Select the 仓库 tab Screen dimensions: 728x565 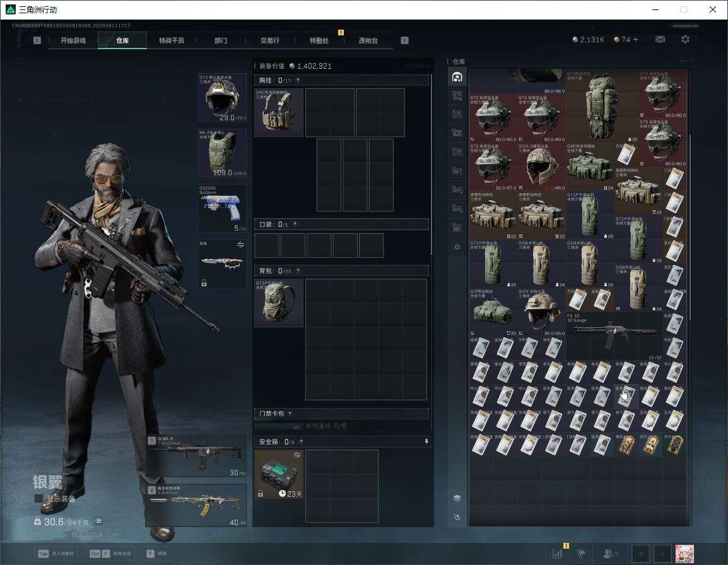pyautogui.click(x=122, y=40)
